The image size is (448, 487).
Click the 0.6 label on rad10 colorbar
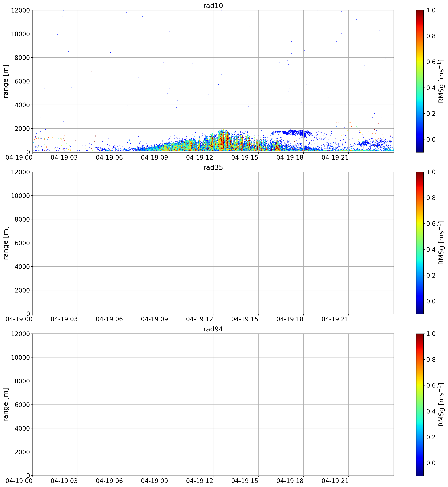pyautogui.click(x=431, y=62)
